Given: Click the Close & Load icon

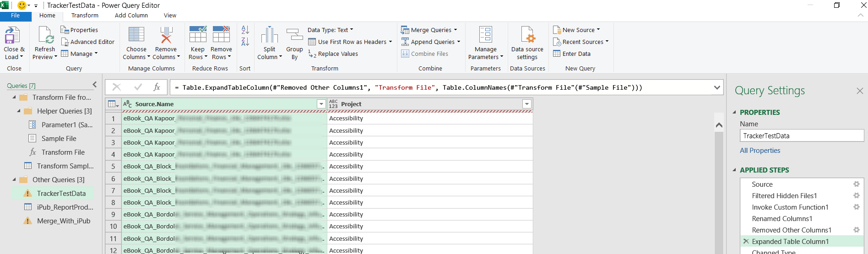Looking at the screenshot, I should 12,35.
